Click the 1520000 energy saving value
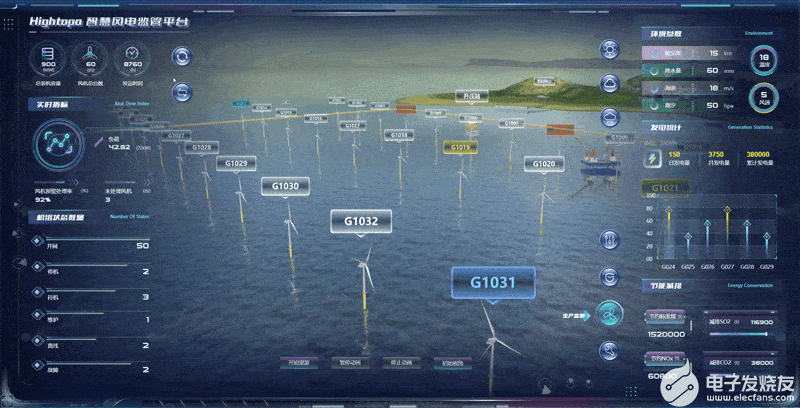800x408 pixels. click(666, 335)
